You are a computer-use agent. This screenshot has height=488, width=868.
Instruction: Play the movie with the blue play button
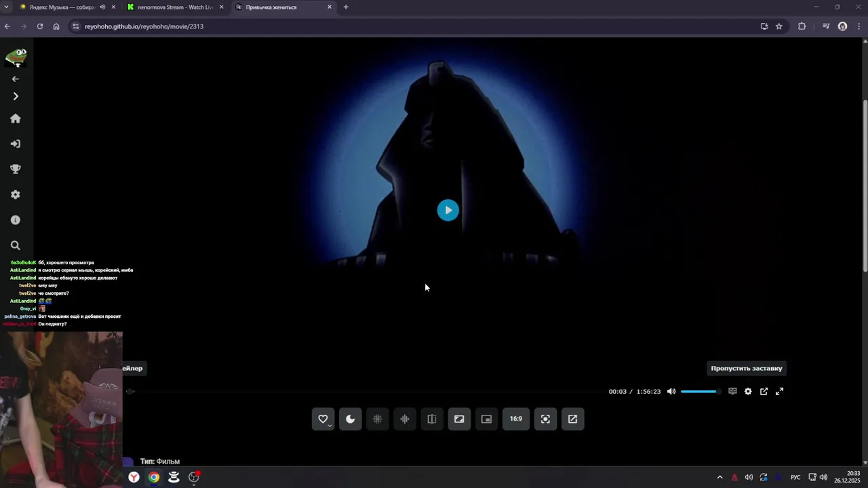pos(448,210)
